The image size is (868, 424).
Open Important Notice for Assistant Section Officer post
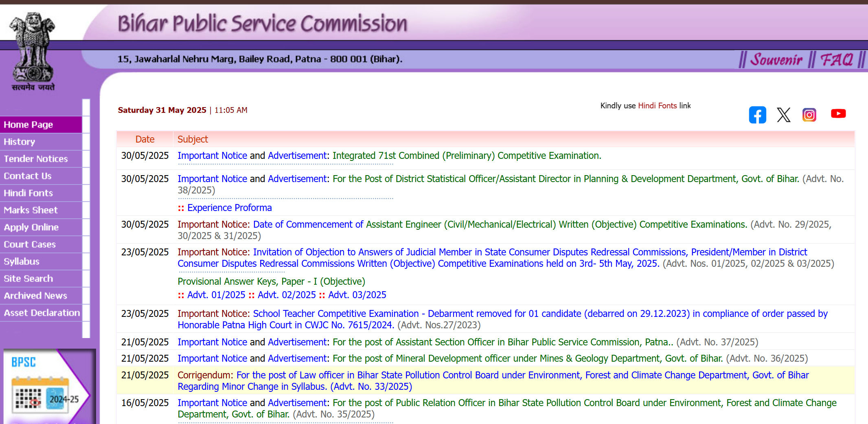pos(212,342)
